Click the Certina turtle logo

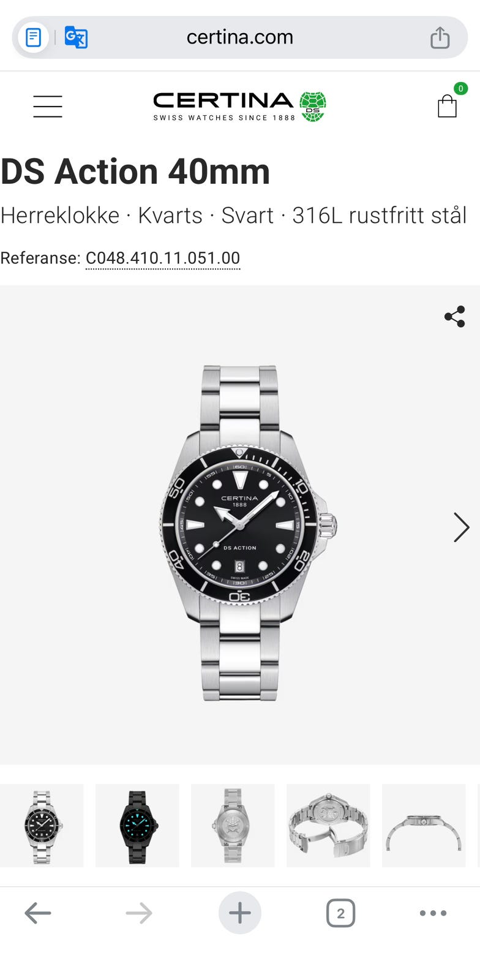[313, 107]
